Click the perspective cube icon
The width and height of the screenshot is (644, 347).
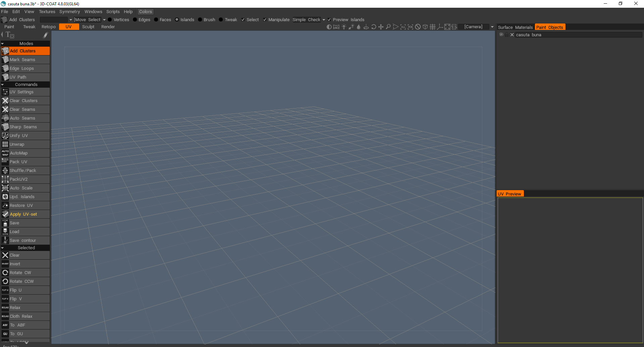pyautogui.click(x=425, y=27)
